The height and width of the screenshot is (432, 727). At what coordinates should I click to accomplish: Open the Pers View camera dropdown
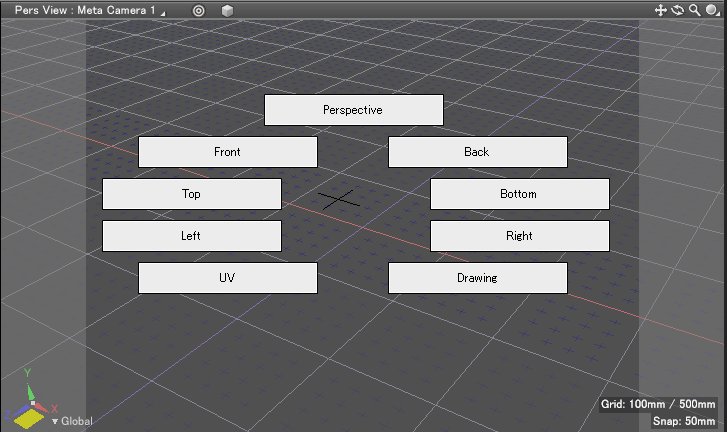coord(89,10)
